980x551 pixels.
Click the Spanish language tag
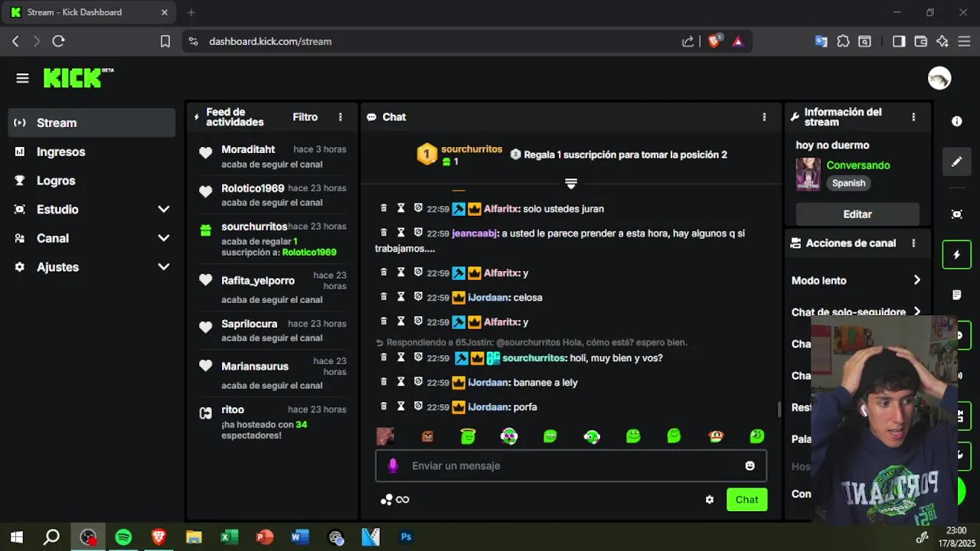pyautogui.click(x=848, y=183)
